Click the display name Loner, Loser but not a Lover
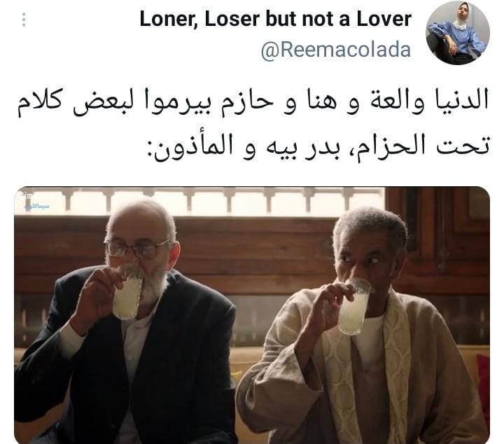The height and width of the screenshot is (444, 504). click(x=276, y=20)
